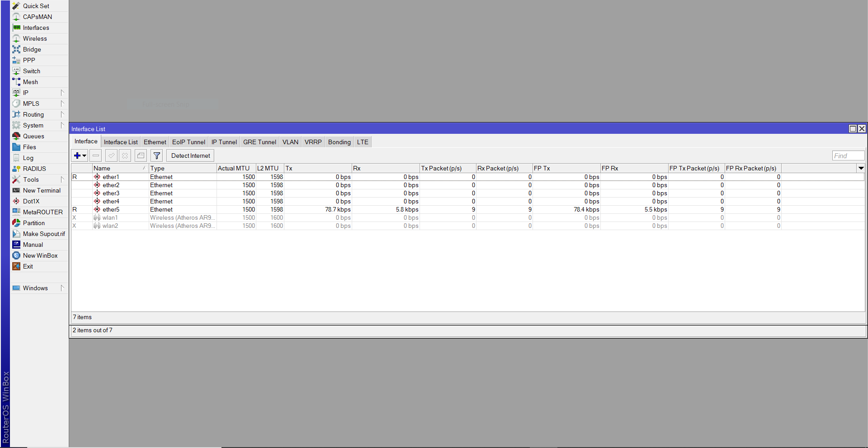Sort by the Name column header

[x=120, y=168]
